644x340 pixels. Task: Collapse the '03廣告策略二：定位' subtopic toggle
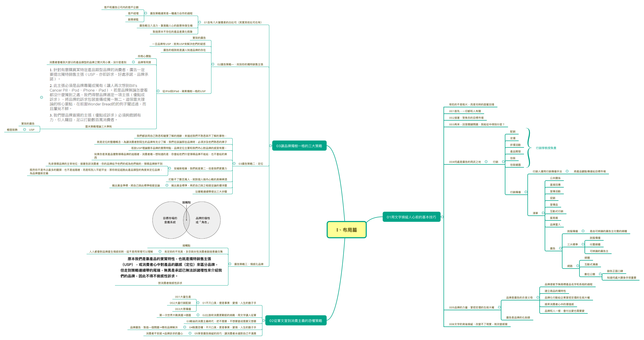coord(234,164)
